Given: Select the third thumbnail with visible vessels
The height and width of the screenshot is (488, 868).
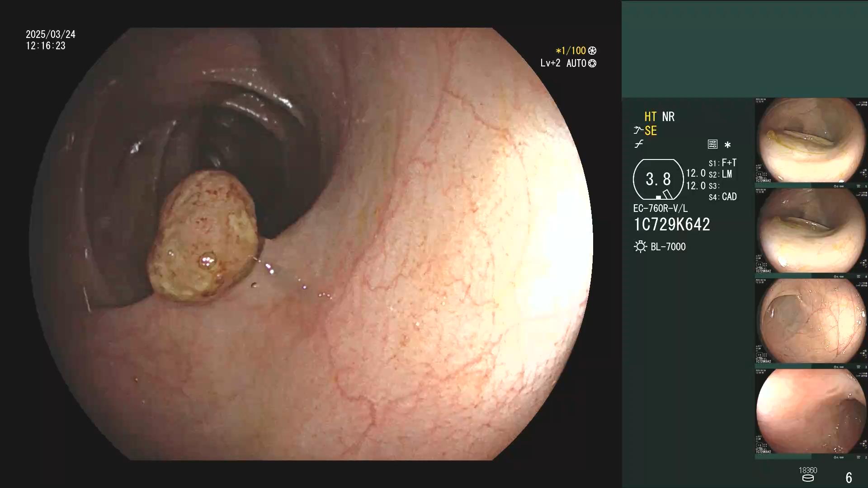Looking at the screenshot, I should 811,322.
